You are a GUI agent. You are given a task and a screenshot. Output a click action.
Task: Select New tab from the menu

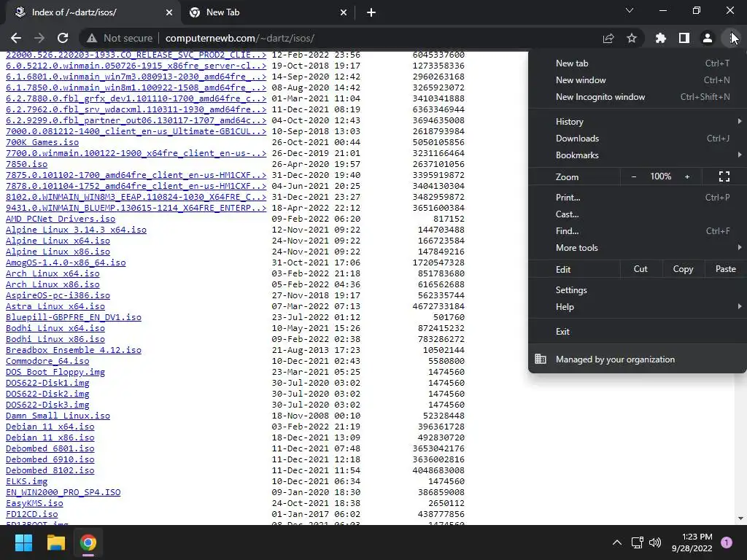pos(638,63)
